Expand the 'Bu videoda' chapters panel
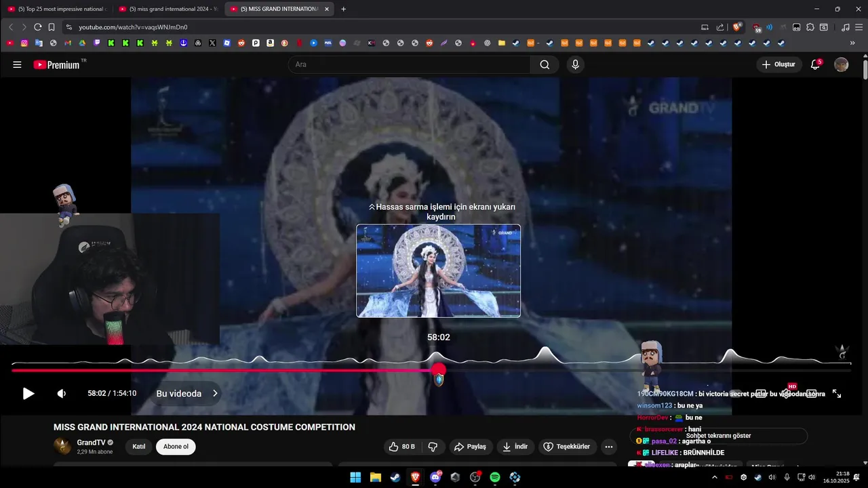The width and height of the screenshot is (868, 488). 187,394
